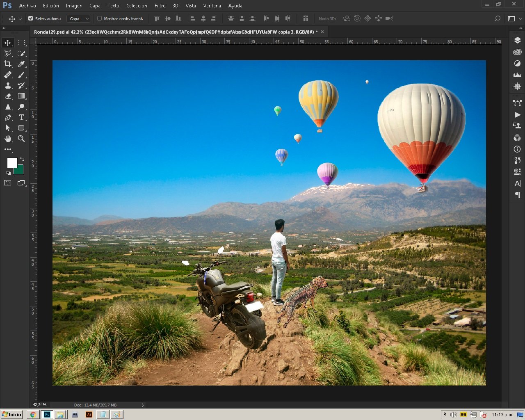
Task: Open the Archivo menu
Action: coord(27,6)
